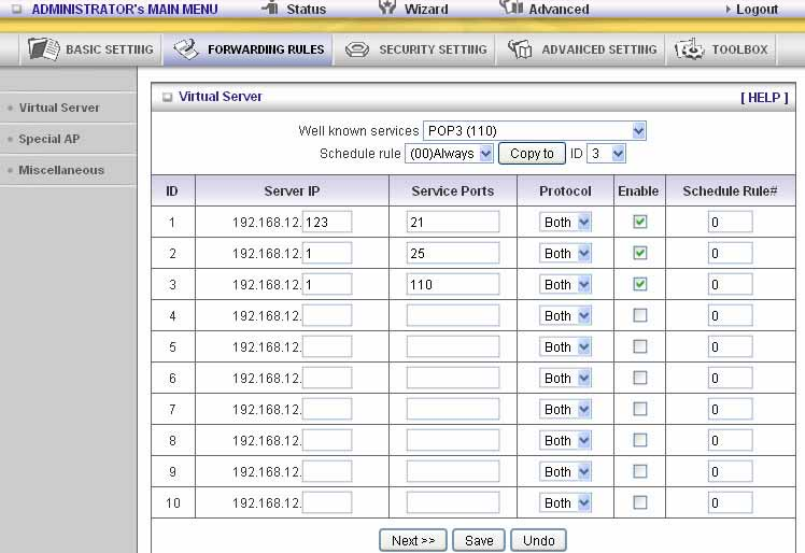Click the Next >> button
Image resolution: width=805 pixels, height=553 pixels.
[413, 540]
